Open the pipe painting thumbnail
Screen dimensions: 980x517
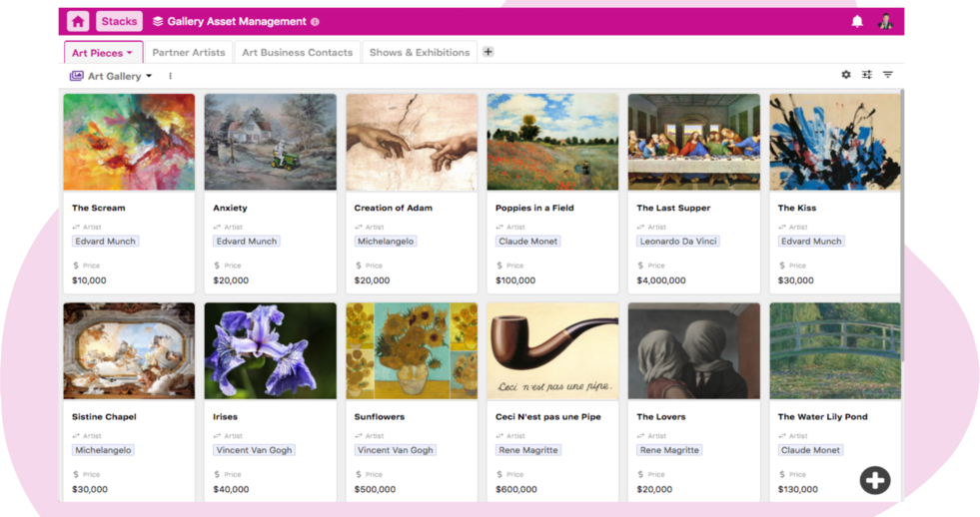(x=552, y=351)
